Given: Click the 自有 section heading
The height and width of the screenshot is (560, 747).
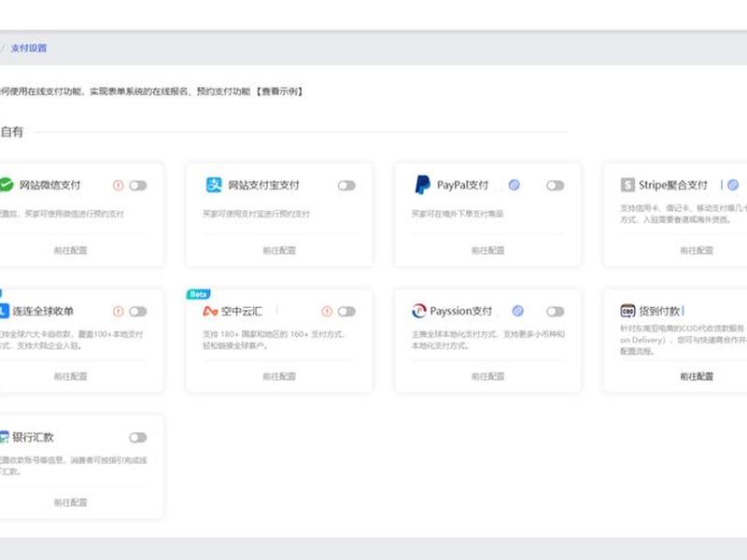Looking at the screenshot, I should [11, 132].
